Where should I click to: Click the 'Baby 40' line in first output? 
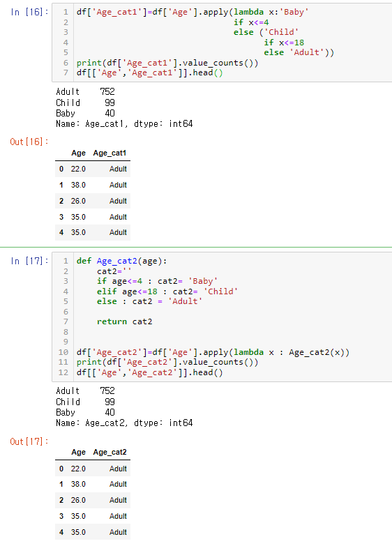(85, 113)
